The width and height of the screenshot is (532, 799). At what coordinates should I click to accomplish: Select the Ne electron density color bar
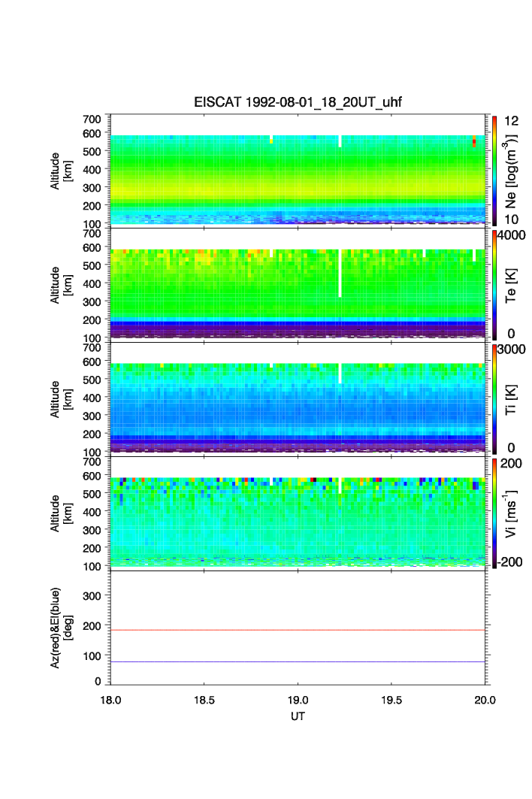(494, 171)
